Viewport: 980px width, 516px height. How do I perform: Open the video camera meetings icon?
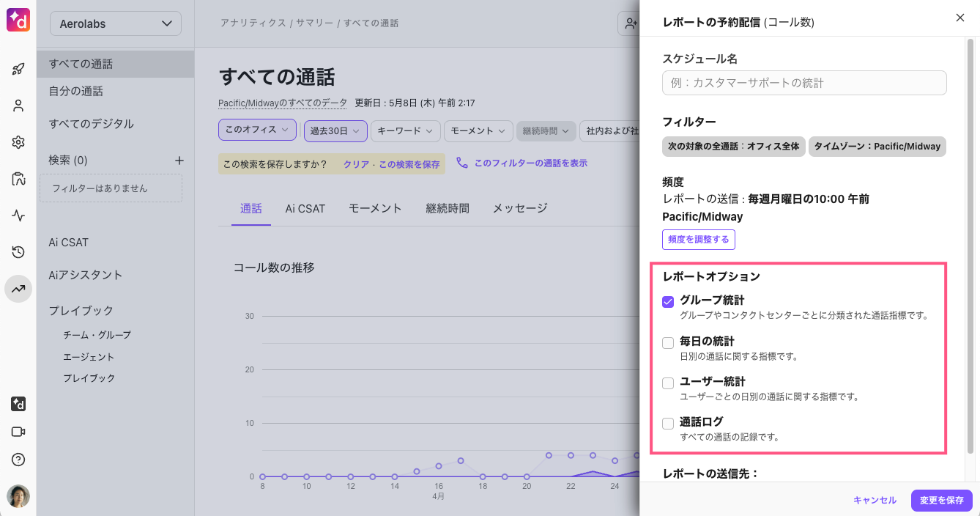pyautogui.click(x=18, y=432)
